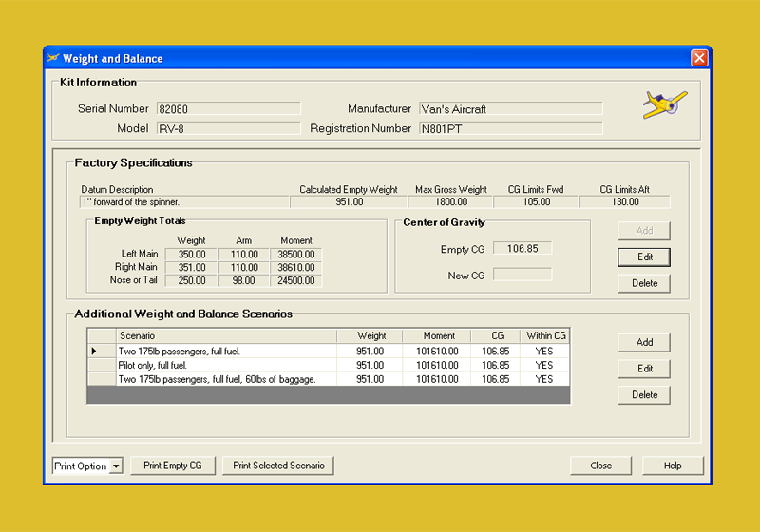Edit the factory specifications

coord(644,257)
